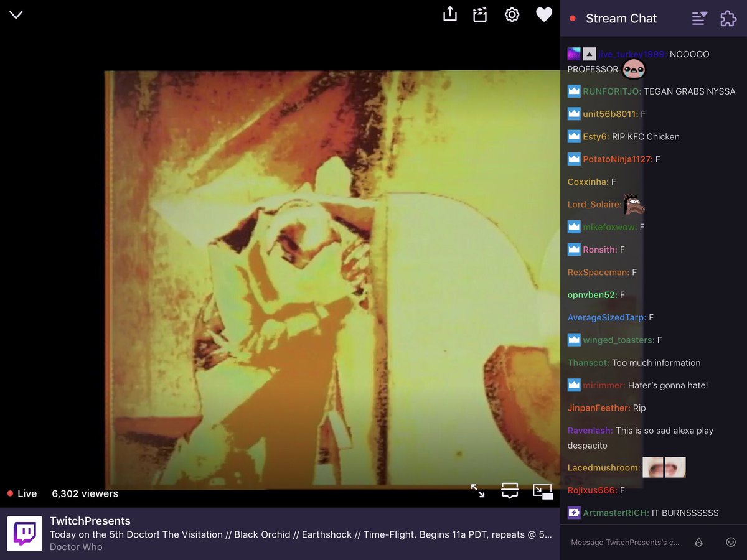Tap username Lord_Solaire in chat
This screenshot has height=560, width=747.
[x=594, y=204]
